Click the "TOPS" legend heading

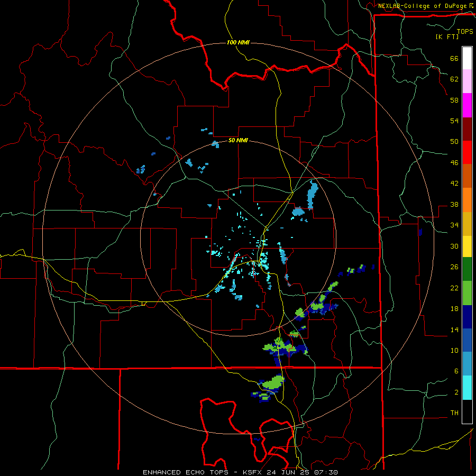point(465,32)
